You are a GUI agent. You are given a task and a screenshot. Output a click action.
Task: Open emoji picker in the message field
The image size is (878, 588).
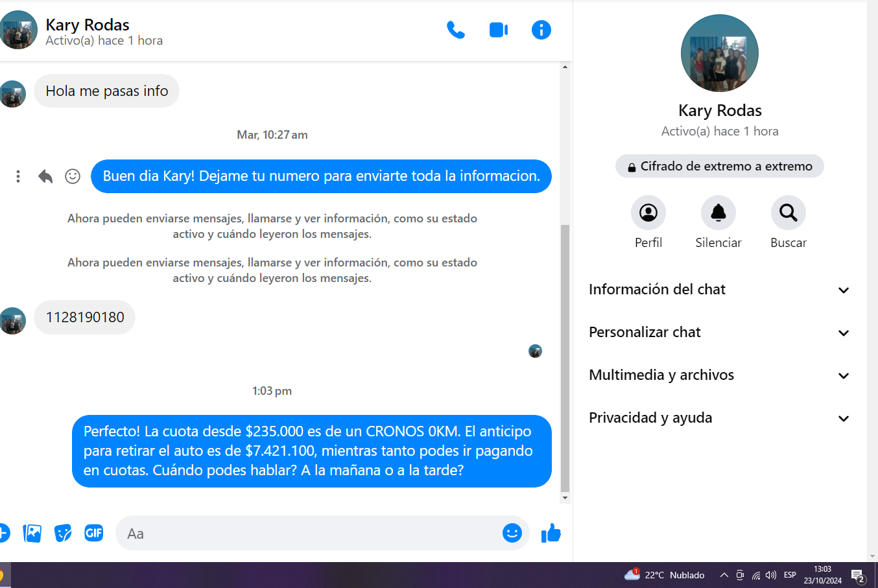(512, 533)
